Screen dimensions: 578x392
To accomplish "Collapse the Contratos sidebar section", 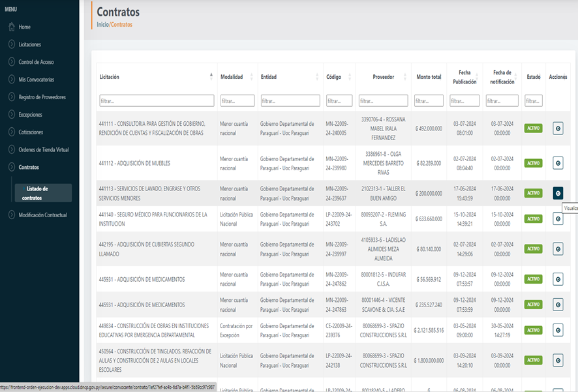I will point(28,167).
